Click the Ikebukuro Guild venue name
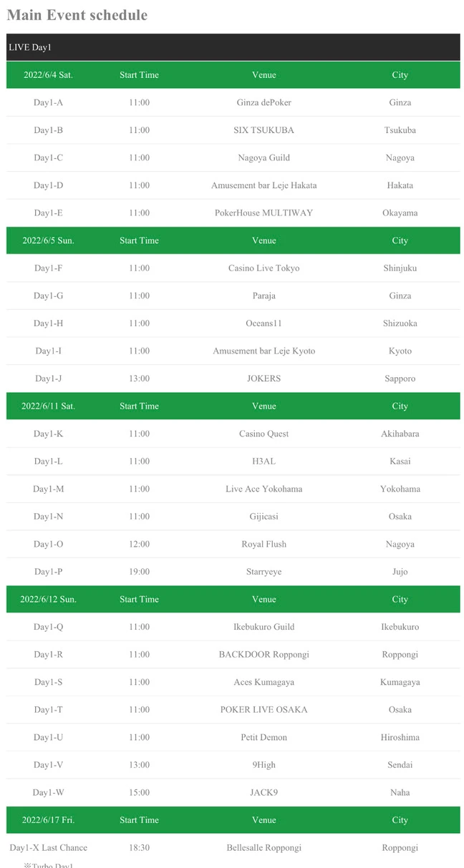Viewport: 464px width, 868px height. point(264,627)
